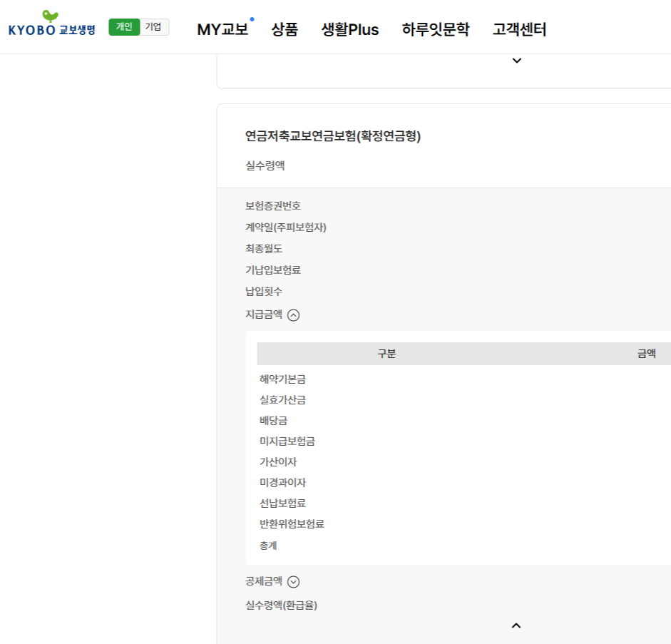Click the 배당금 row

[273, 420]
